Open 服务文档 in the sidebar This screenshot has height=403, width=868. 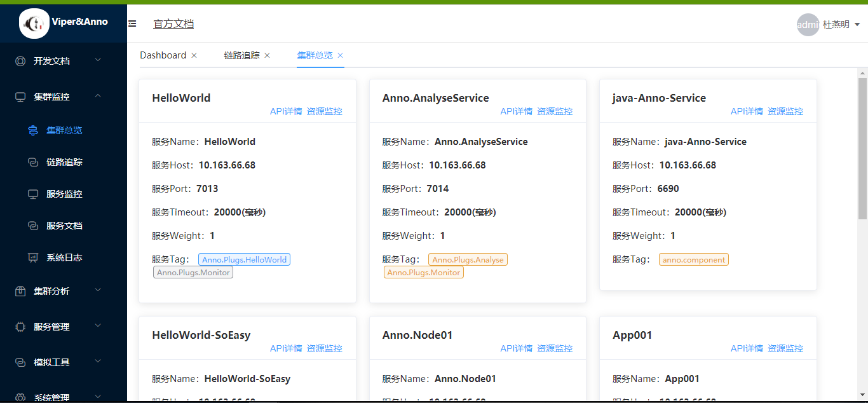point(64,226)
